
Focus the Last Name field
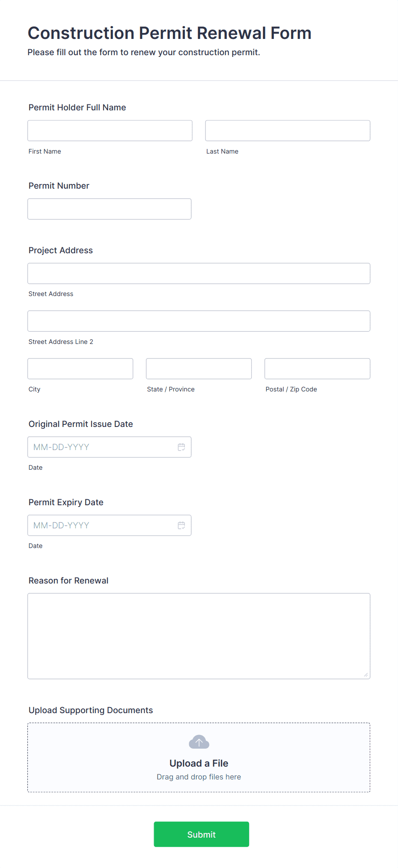pyautogui.click(x=288, y=130)
